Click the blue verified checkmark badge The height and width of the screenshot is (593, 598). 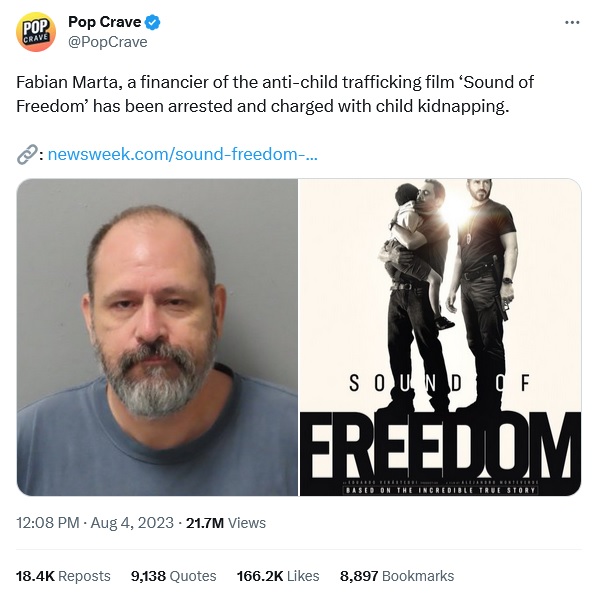coord(153,22)
